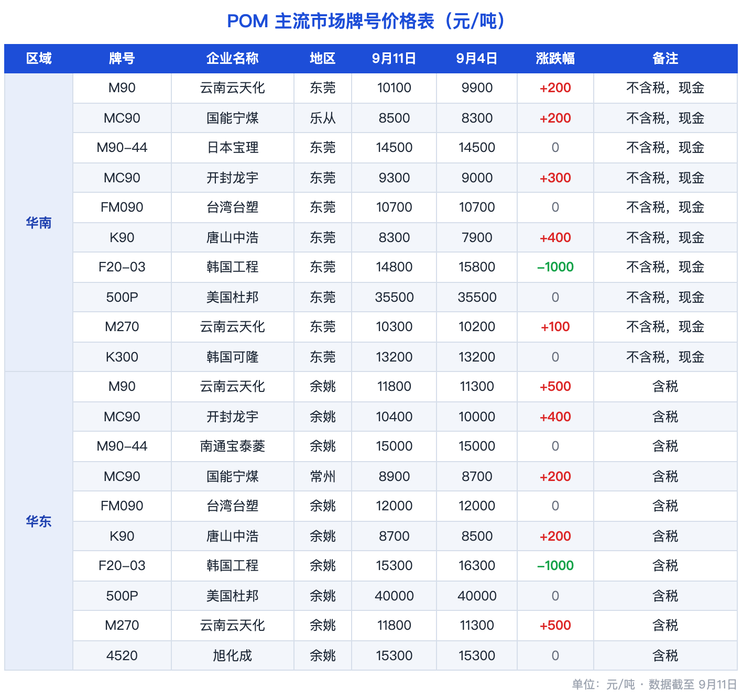This screenshot has width=742, height=700.
Task: Click the '4520' grade cell
Action: coord(122,655)
